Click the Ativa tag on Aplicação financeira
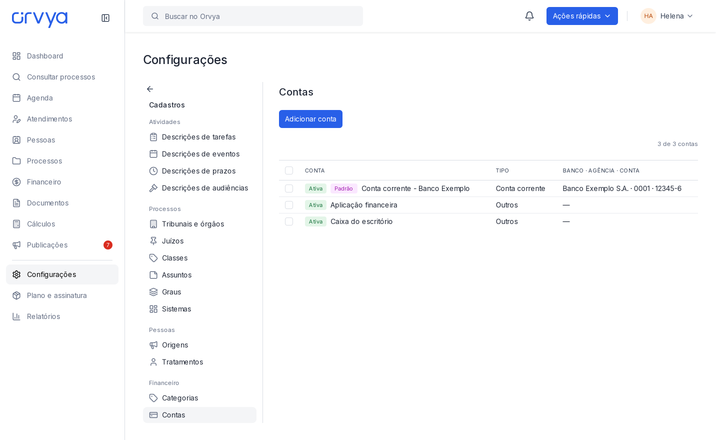Viewport: 720px width, 440px height. coord(315,205)
